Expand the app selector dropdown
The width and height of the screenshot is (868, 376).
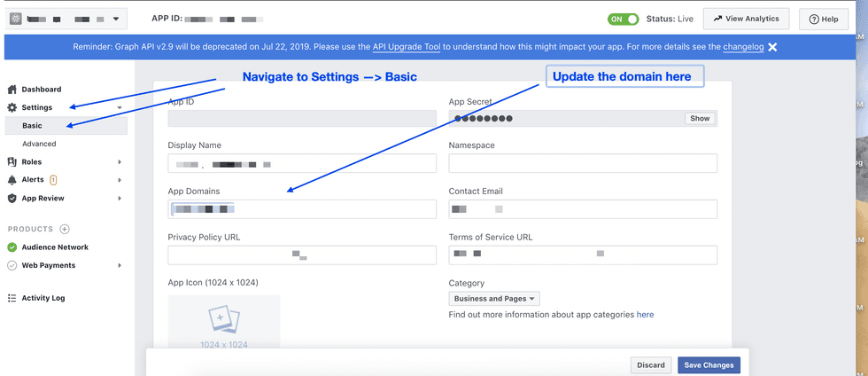click(x=115, y=19)
